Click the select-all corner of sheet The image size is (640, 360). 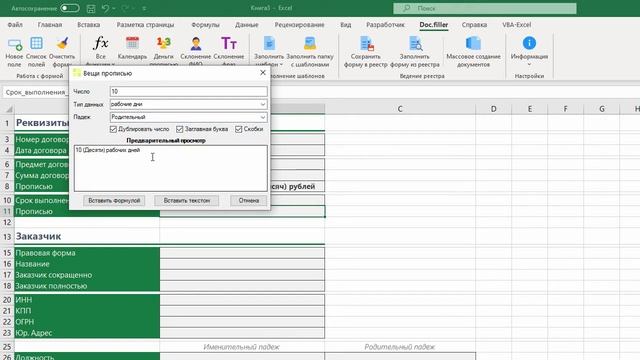pos(8,109)
